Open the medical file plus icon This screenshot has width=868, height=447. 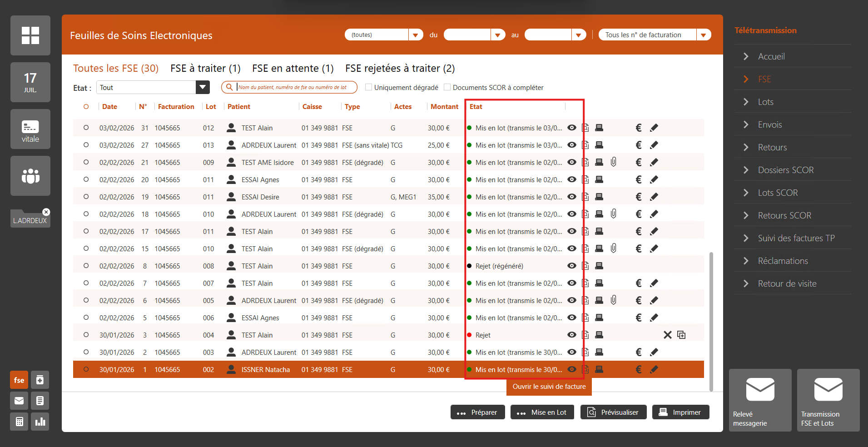point(40,380)
